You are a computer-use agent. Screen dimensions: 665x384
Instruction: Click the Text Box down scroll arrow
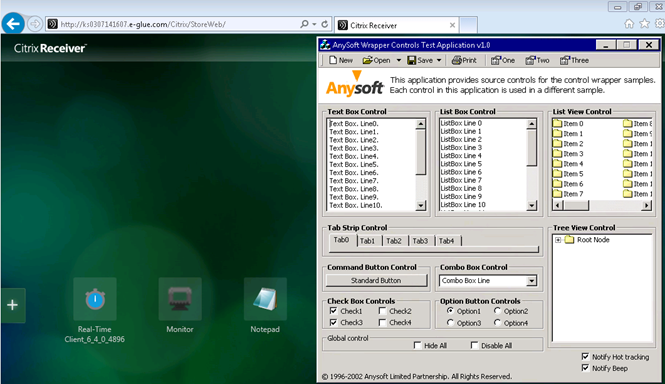click(420, 205)
